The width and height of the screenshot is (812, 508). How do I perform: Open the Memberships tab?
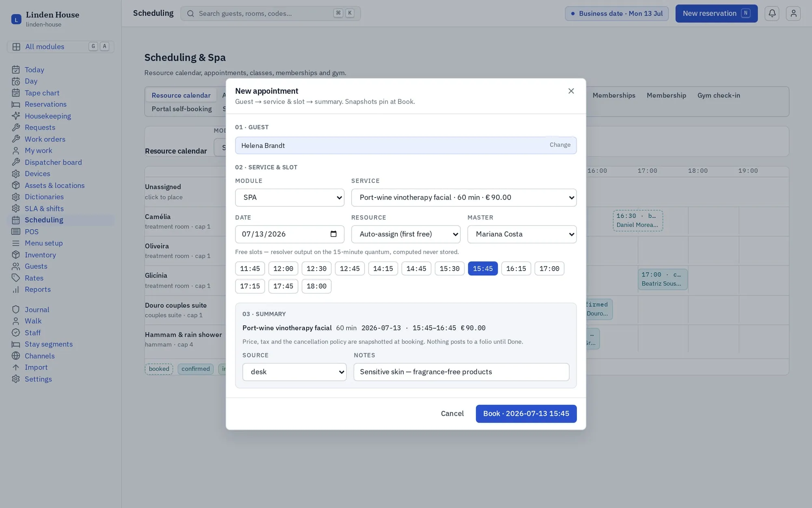(613, 96)
